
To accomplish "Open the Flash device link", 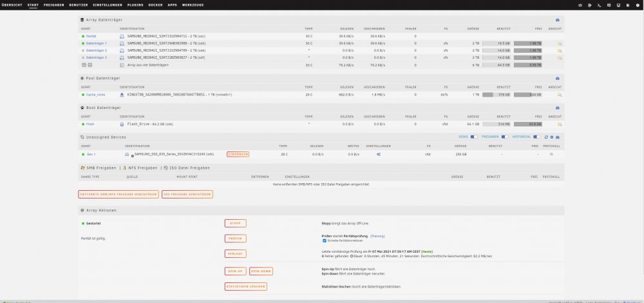I will 90,124.
